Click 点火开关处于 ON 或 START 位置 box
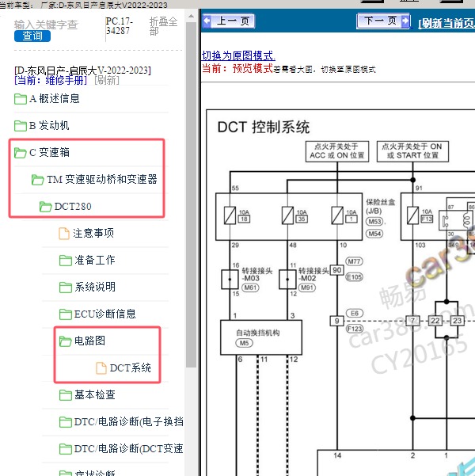This screenshot has width=475, height=476. (412, 151)
